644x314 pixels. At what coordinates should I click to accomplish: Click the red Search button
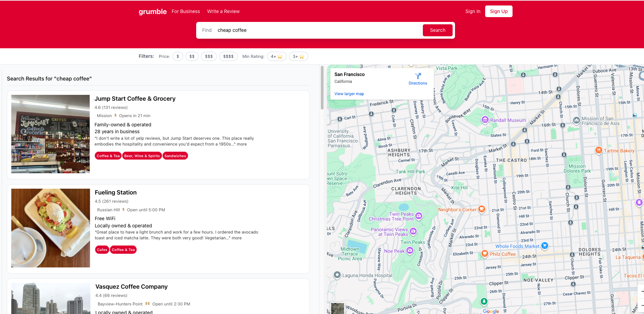point(438,30)
